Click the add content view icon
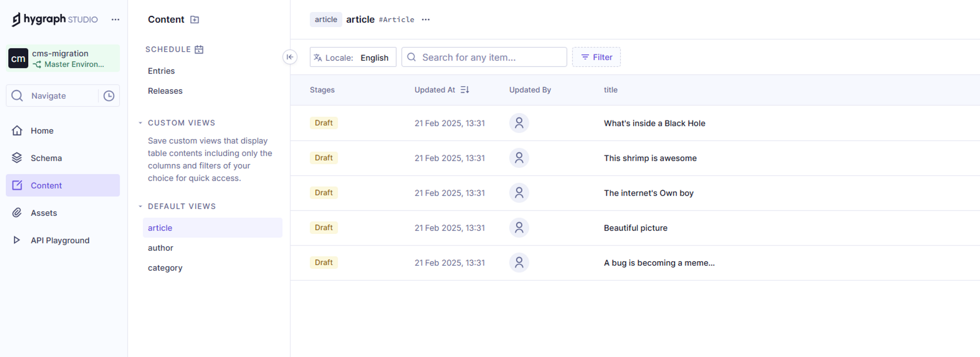This screenshot has height=357, width=980. (195, 20)
